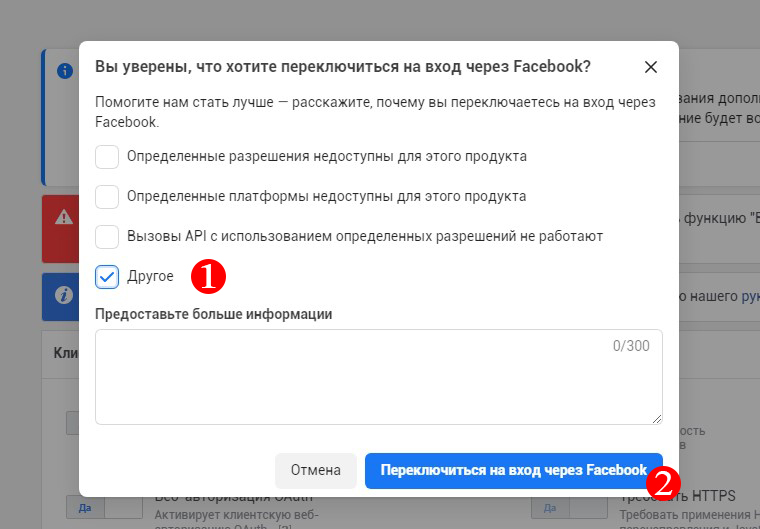Click the dark blue info banner icon

pos(63,295)
